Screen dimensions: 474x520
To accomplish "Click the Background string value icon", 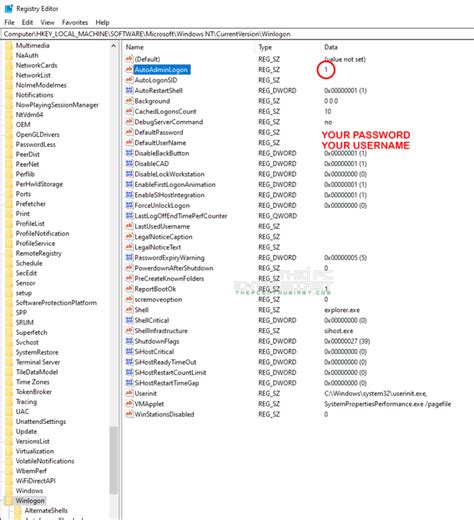I will coord(129,101).
